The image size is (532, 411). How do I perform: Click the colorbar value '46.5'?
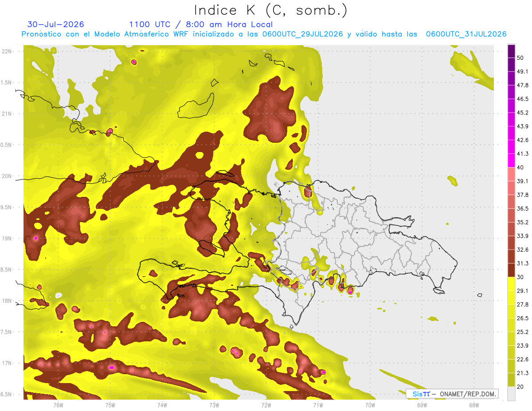[522, 99]
